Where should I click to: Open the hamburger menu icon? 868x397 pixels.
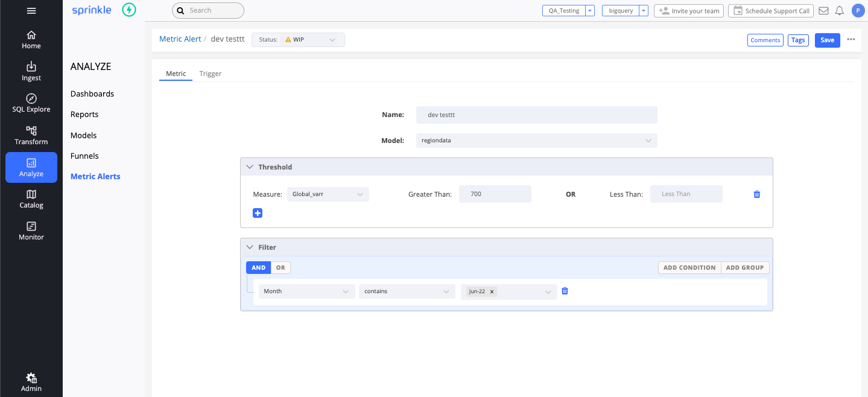31,10
